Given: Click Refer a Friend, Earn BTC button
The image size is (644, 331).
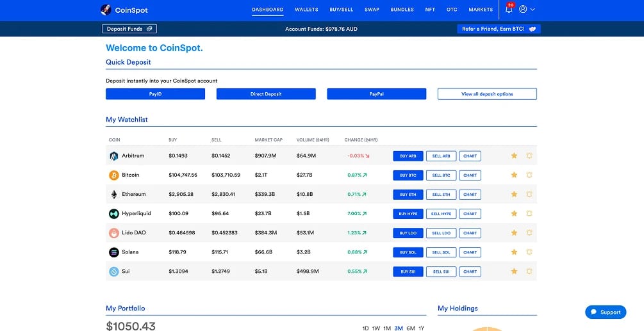Looking at the screenshot, I should pos(499,29).
